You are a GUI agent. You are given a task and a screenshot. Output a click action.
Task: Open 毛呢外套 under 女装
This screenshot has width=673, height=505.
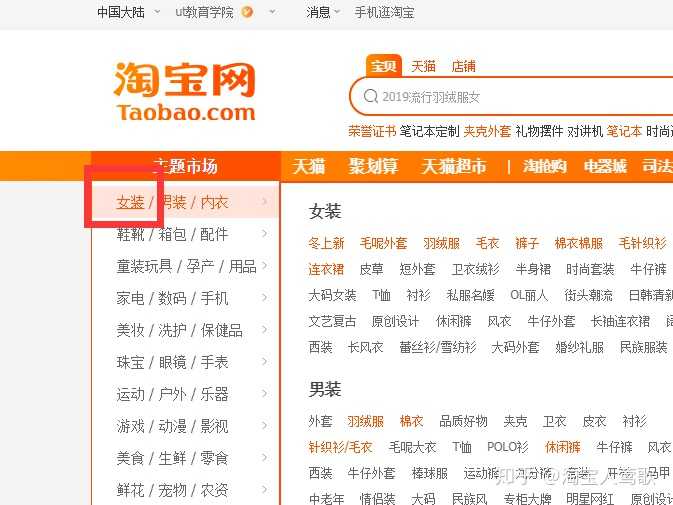[383, 243]
